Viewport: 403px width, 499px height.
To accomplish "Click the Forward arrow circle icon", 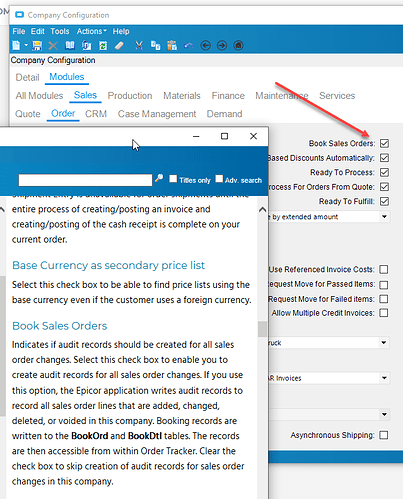I will click(222, 45).
